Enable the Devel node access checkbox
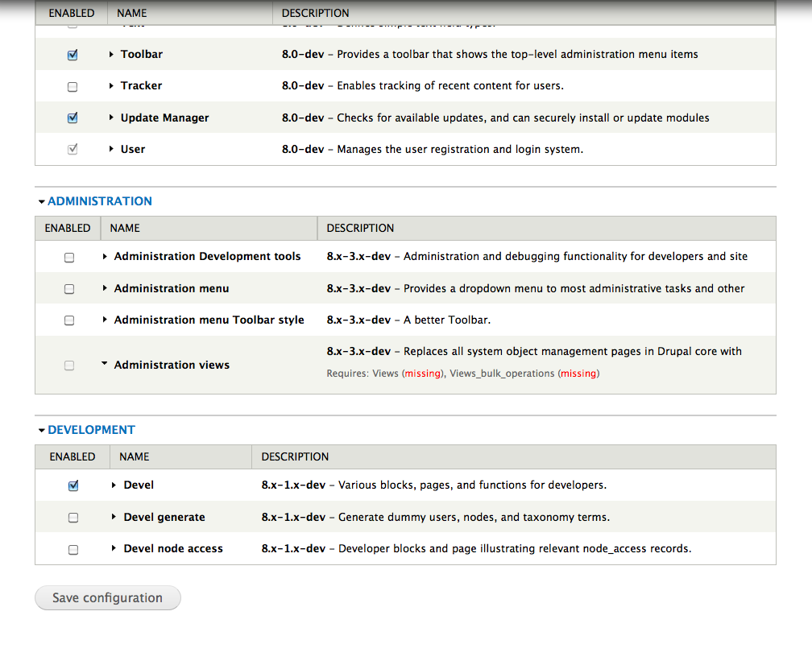 (73, 550)
